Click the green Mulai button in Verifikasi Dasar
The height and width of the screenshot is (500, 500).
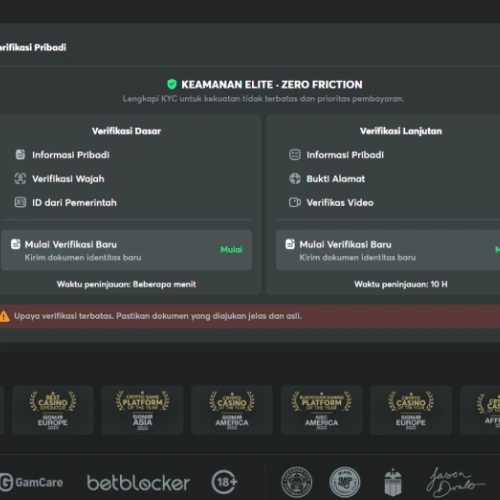[231, 249]
